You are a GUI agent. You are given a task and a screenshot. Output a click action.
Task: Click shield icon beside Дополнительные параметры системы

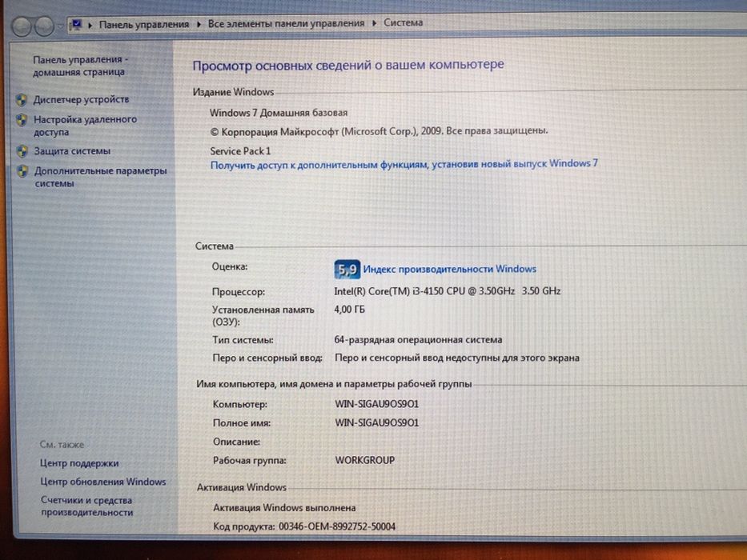coord(23,171)
